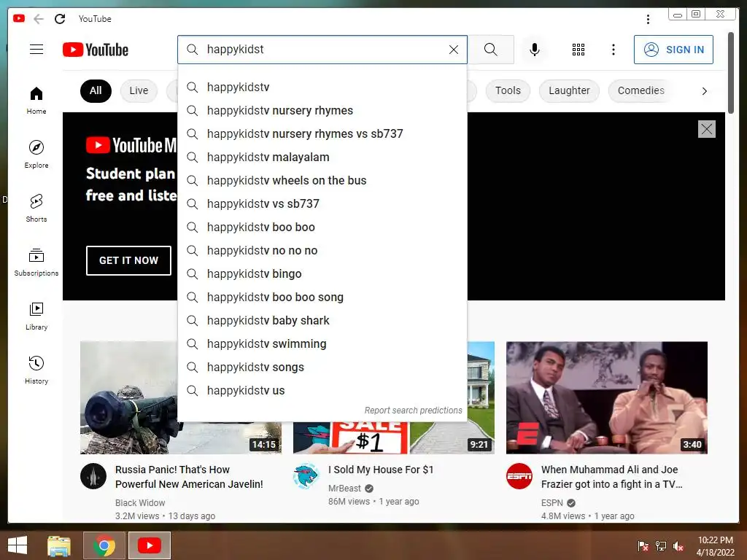
Task: Open the MrBeast channel name link
Action: pos(344,488)
